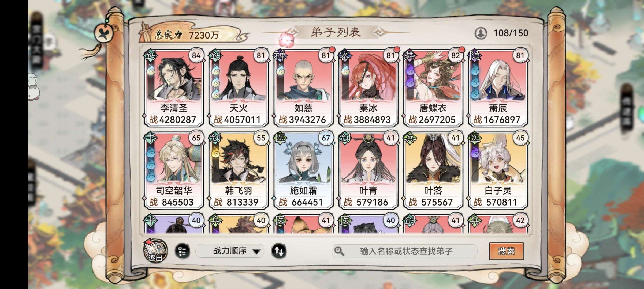This screenshot has width=644, height=289.
Task: Choose fox-eared 白子灵 card
Action: pos(498,170)
